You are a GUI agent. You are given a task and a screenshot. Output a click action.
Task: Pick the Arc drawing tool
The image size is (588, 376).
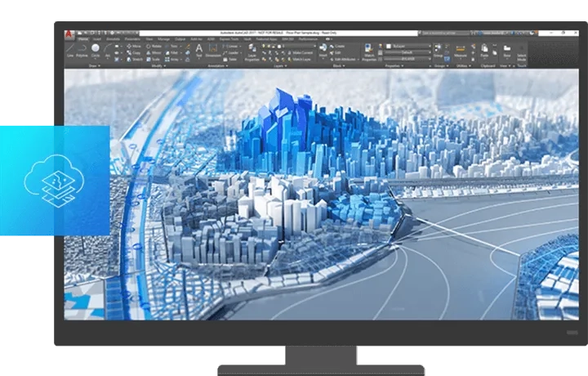108,51
